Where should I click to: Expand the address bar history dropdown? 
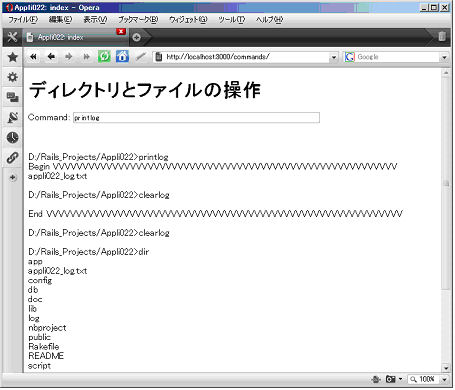click(334, 57)
